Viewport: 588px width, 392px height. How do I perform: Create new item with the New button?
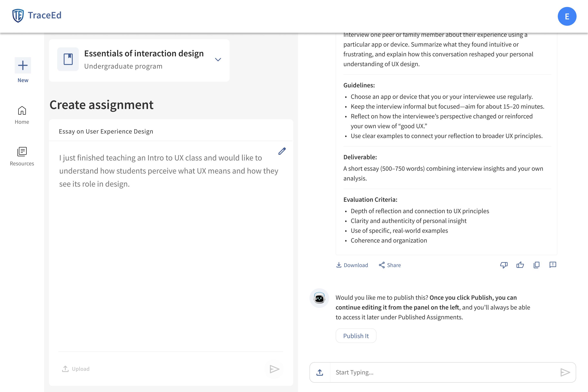click(x=23, y=66)
